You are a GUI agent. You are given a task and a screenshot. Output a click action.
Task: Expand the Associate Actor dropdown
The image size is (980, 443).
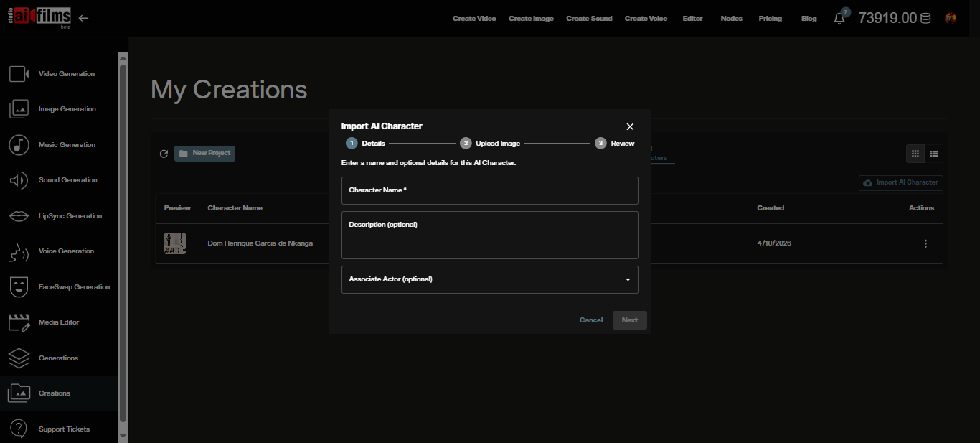pos(628,279)
